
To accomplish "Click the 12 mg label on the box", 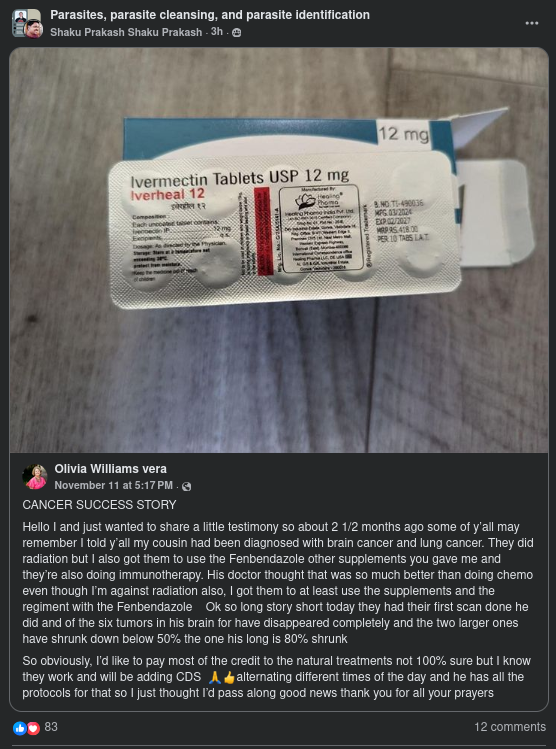I will click(x=404, y=134).
